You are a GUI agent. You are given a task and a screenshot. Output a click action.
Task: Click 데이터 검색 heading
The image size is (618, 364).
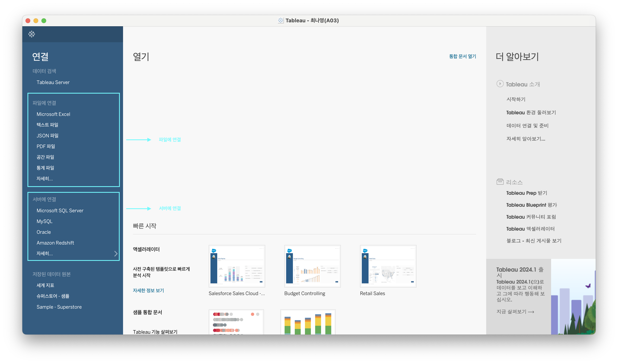tap(44, 71)
